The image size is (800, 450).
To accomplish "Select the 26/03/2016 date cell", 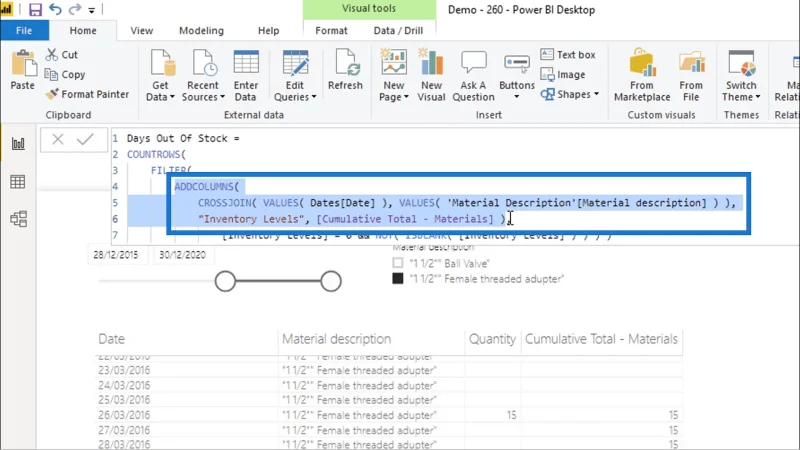I will (x=124, y=415).
